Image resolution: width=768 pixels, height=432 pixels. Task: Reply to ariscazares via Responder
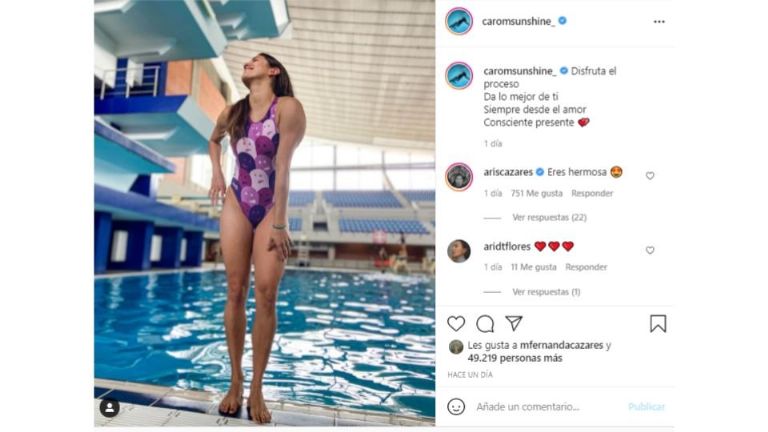[592, 193]
